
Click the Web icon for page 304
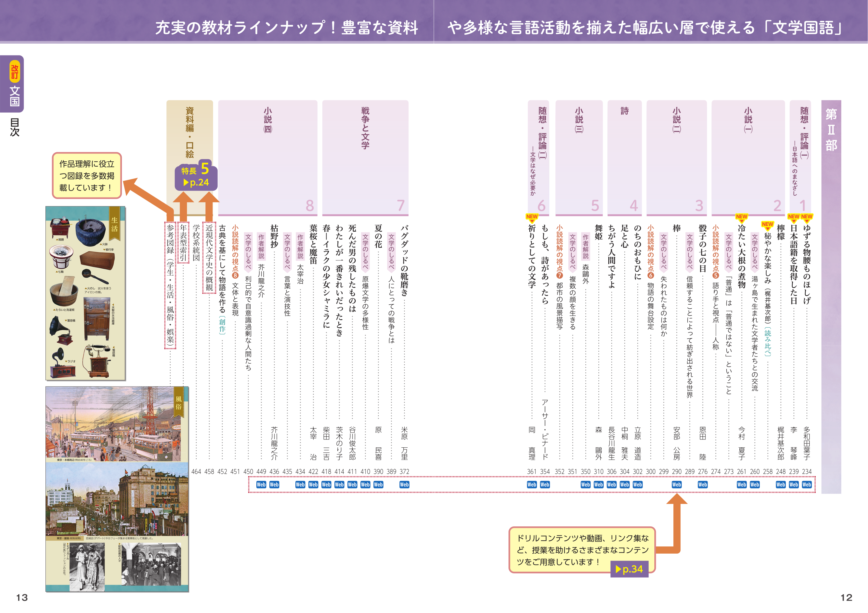click(x=625, y=484)
